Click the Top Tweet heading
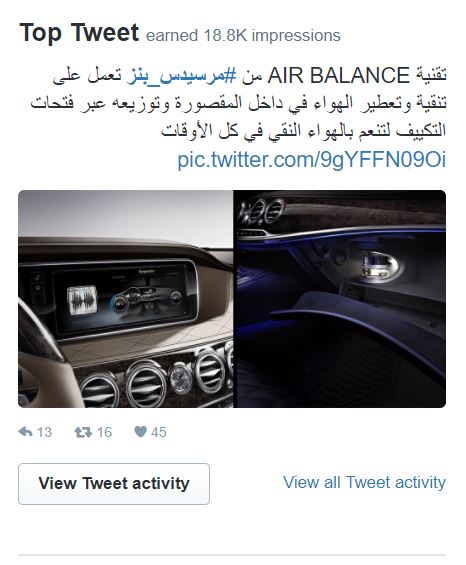Viewport: 466px width, 565px height. pos(79,33)
